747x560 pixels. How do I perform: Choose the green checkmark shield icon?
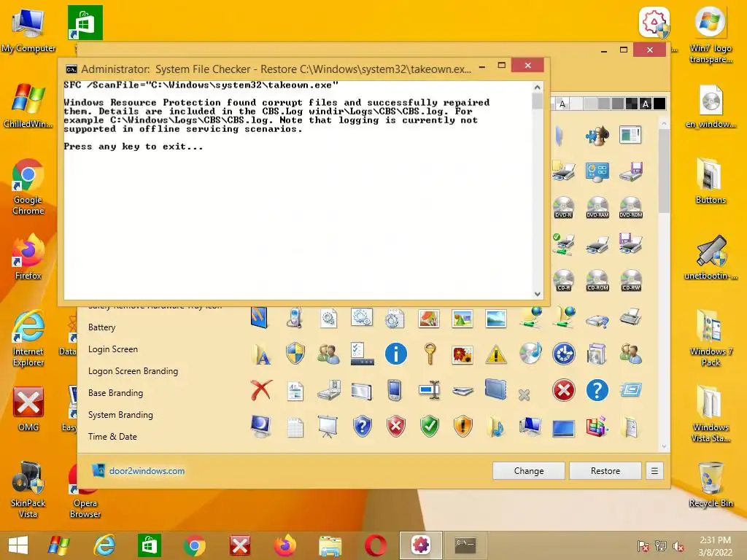(x=429, y=426)
